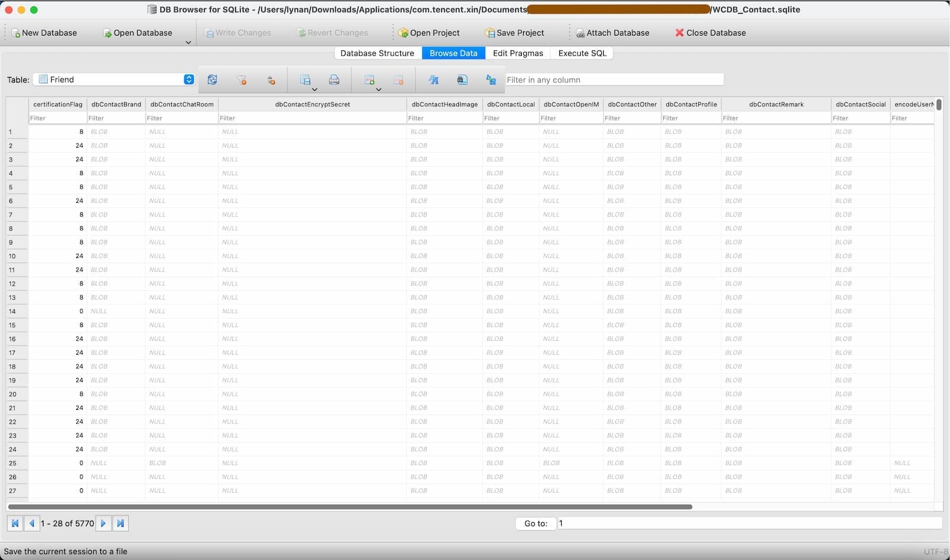Click the Close Database button
This screenshot has width=950, height=560.
click(x=710, y=33)
